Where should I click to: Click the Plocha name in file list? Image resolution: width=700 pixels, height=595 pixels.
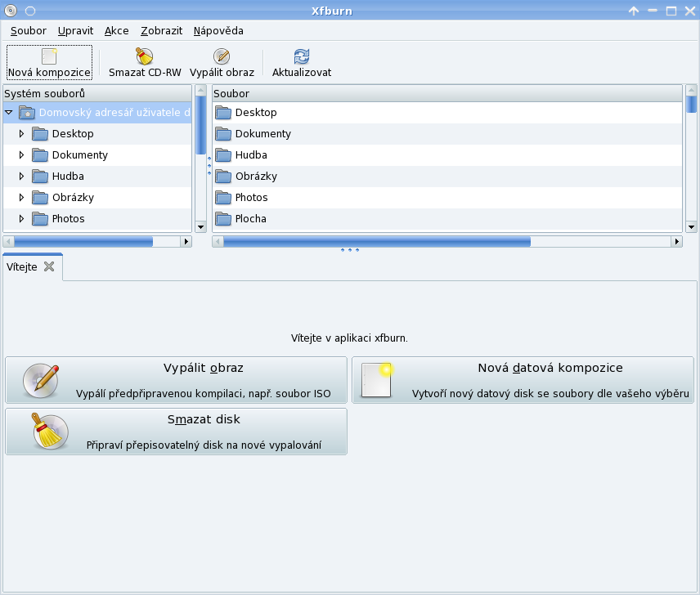[x=251, y=218]
